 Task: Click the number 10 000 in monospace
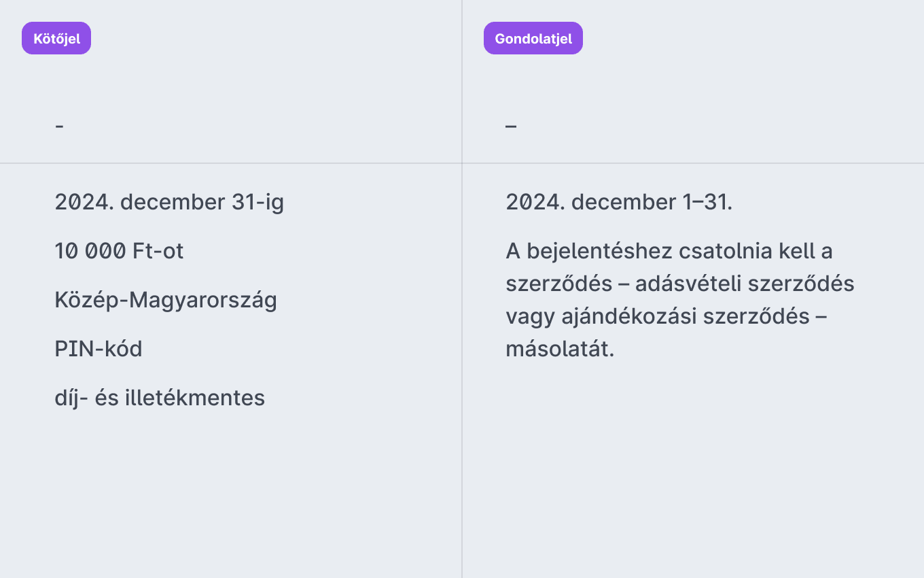(90, 251)
